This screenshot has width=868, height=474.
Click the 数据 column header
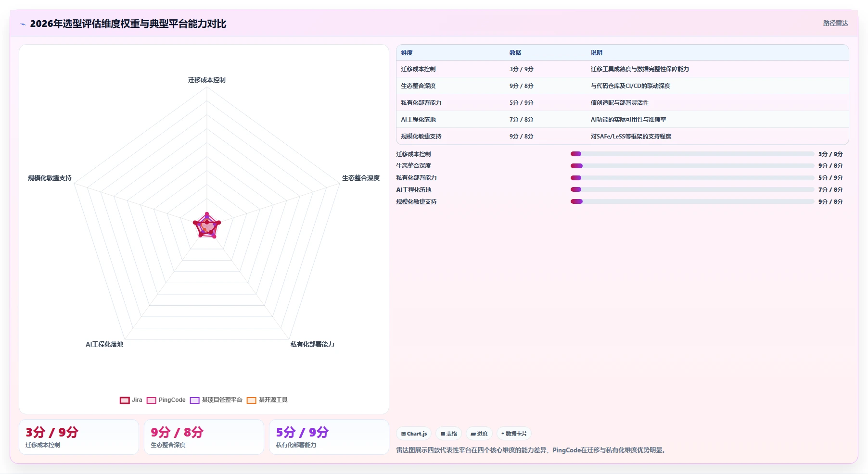[515, 53]
